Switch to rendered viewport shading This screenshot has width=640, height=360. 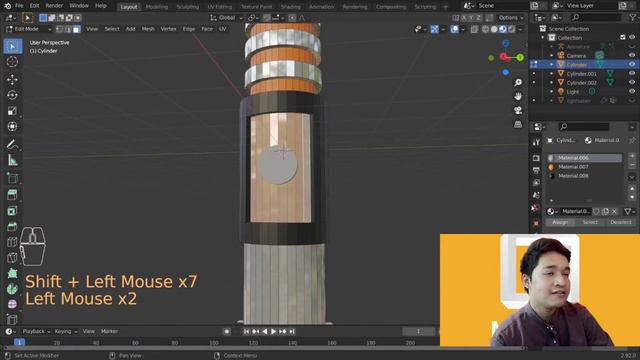click(x=511, y=29)
